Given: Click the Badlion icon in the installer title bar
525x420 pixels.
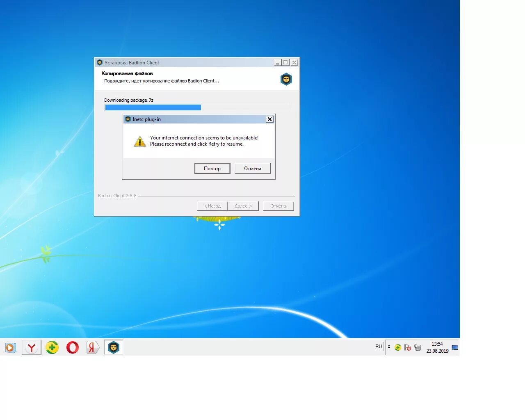Looking at the screenshot, I should [x=99, y=63].
